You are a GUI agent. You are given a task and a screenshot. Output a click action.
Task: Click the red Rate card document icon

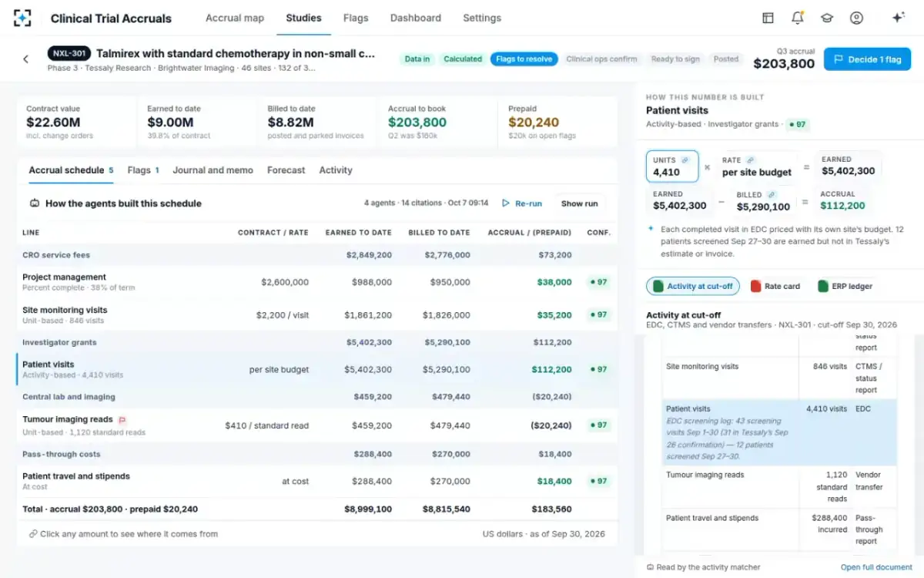755,287
